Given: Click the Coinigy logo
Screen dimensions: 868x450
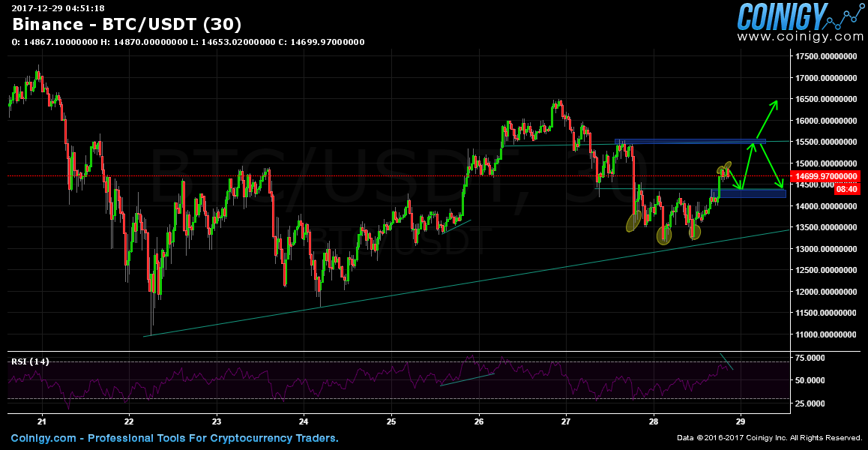Looking at the screenshot, I should click(799, 16).
